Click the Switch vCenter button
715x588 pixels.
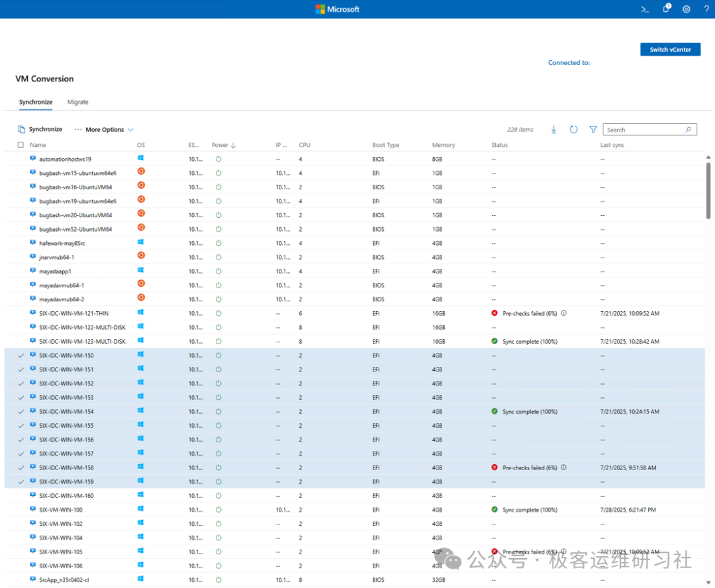point(670,50)
